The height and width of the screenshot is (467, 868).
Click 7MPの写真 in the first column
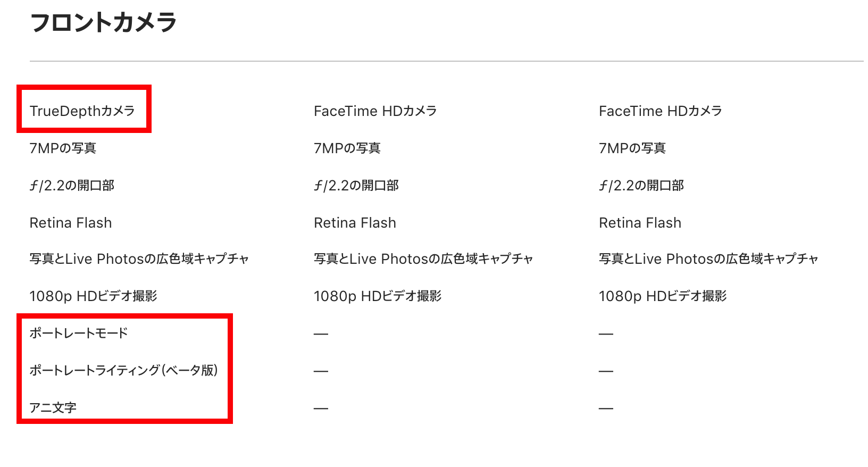(63, 148)
